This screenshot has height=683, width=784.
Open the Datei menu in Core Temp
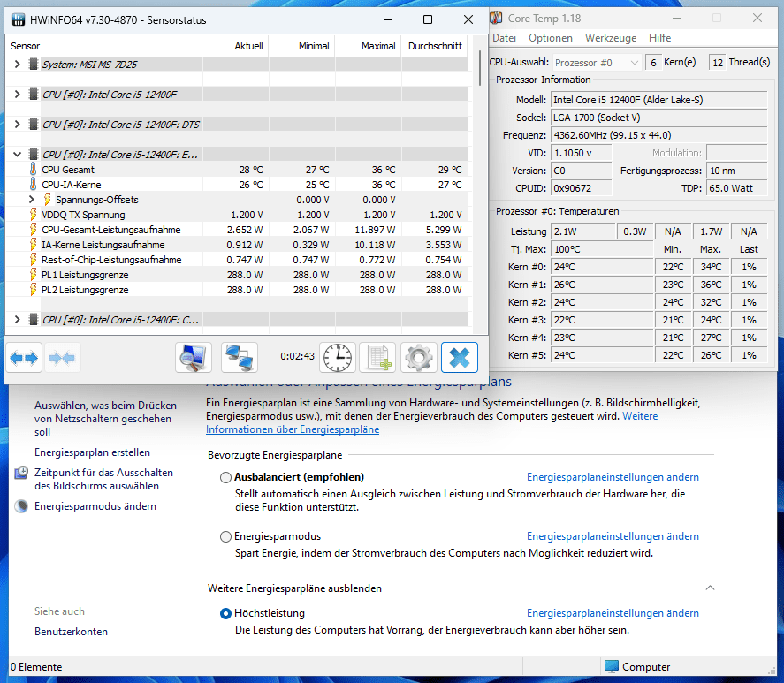coord(504,38)
